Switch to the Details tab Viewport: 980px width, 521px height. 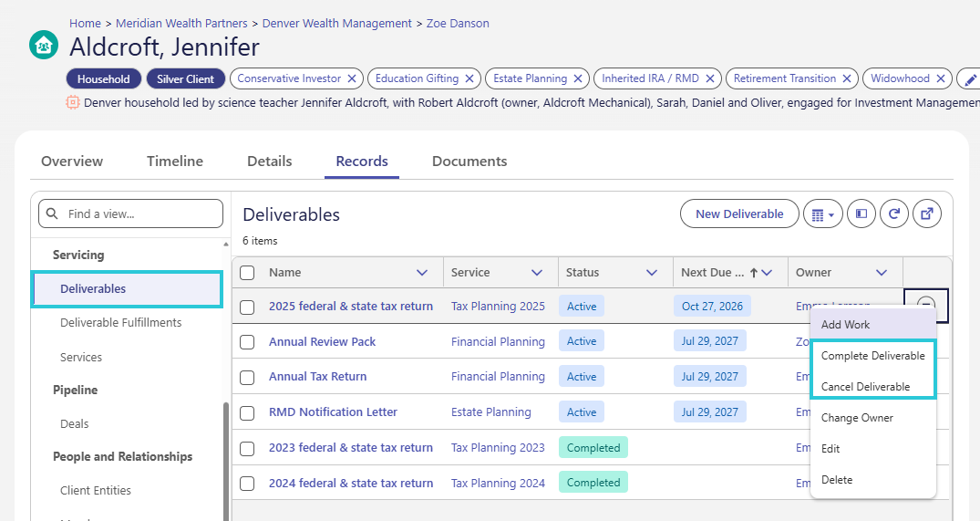coord(269,162)
